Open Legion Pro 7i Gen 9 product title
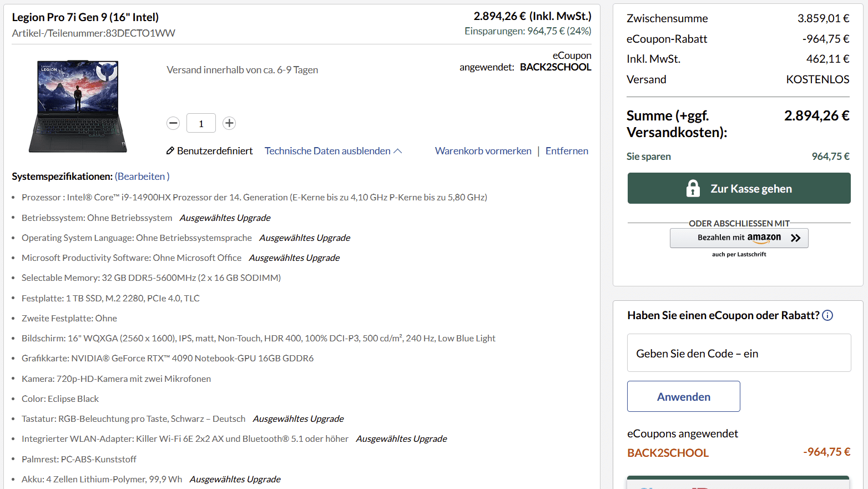 (85, 17)
